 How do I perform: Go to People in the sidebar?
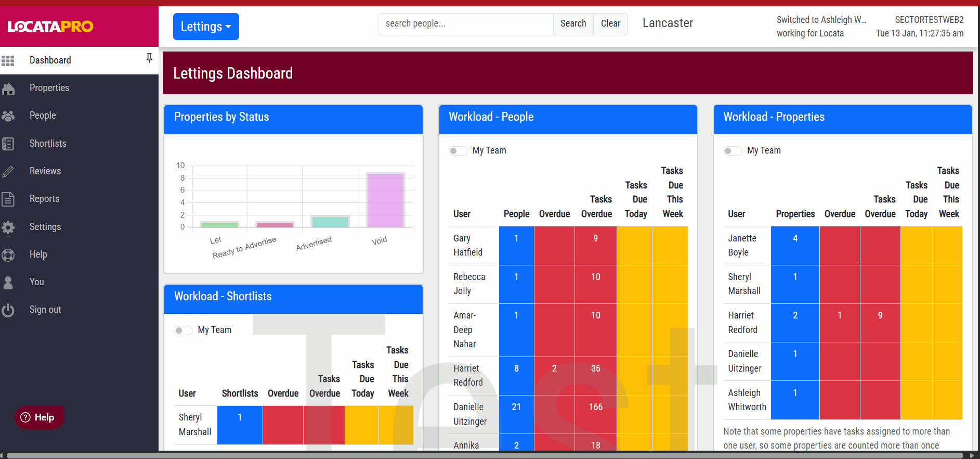[x=79, y=116]
